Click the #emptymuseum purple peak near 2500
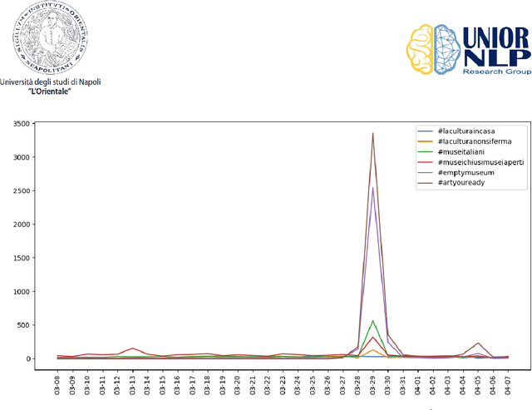This screenshot has width=532, height=410. (x=372, y=189)
